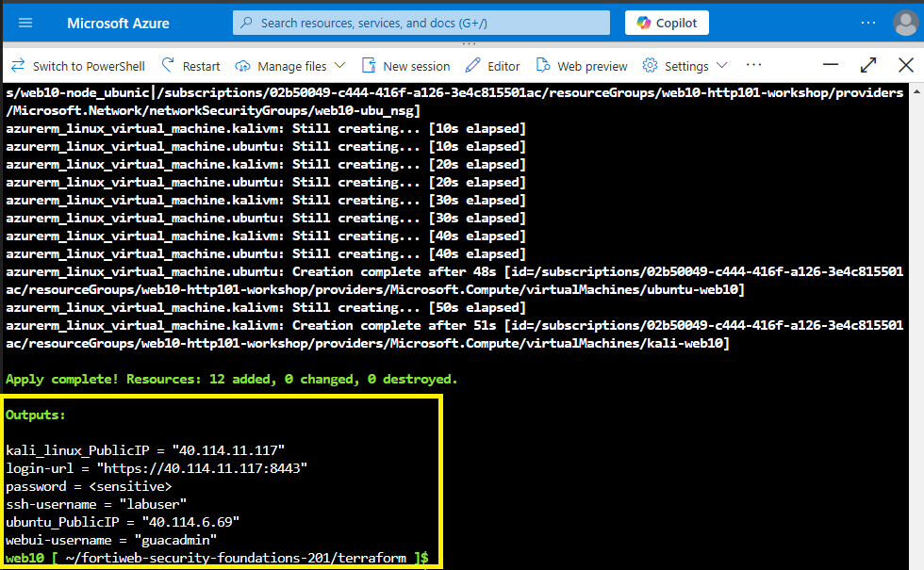Focus the Search resources, services, and docs field
This screenshot has width=924, height=570.
(421, 23)
